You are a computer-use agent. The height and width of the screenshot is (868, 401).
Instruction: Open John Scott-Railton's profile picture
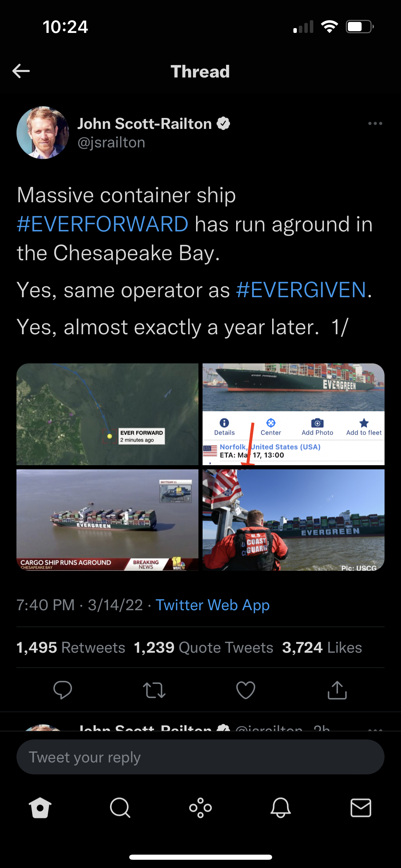(43, 133)
